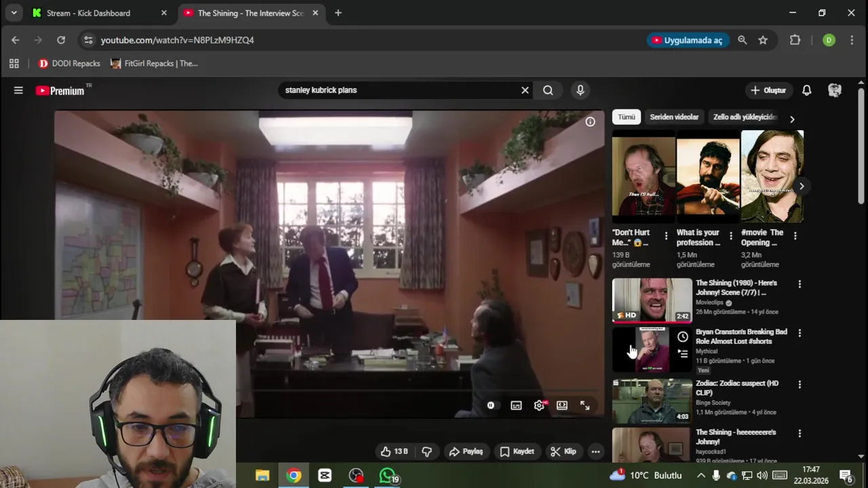The image size is (868, 488).
Task: Reload the YouTube page
Action: 61,40
